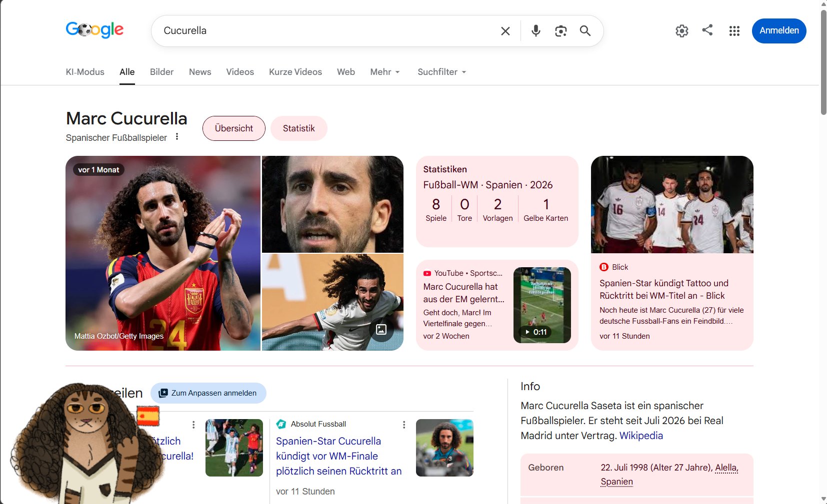The width and height of the screenshot is (827, 504).
Task: Open search by image camera icon
Action: coord(560,31)
